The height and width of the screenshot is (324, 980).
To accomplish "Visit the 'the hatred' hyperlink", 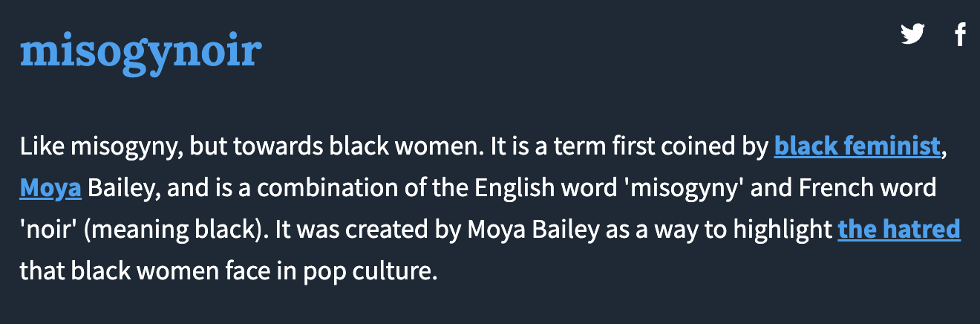I will coord(899,230).
